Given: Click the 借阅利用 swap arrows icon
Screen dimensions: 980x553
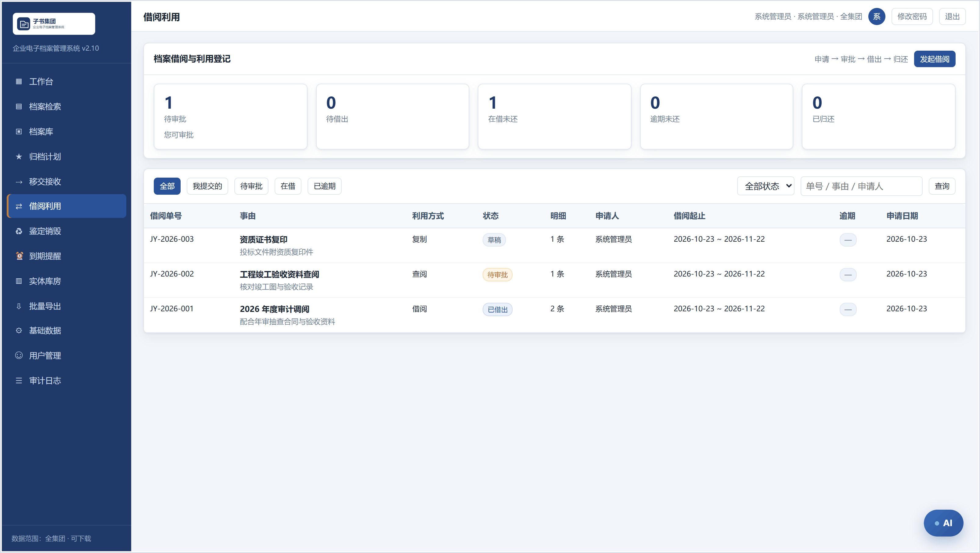Looking at the screenshot, I should tap(19, 206).
